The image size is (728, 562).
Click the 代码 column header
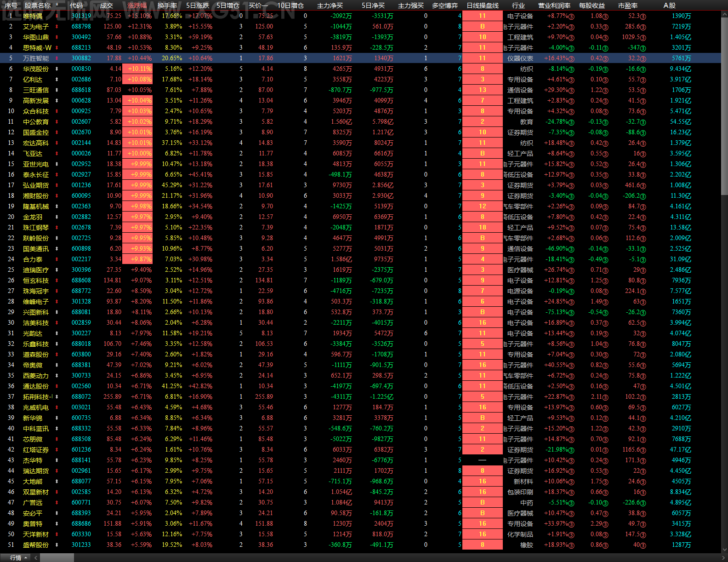click(x=76, y=6)
